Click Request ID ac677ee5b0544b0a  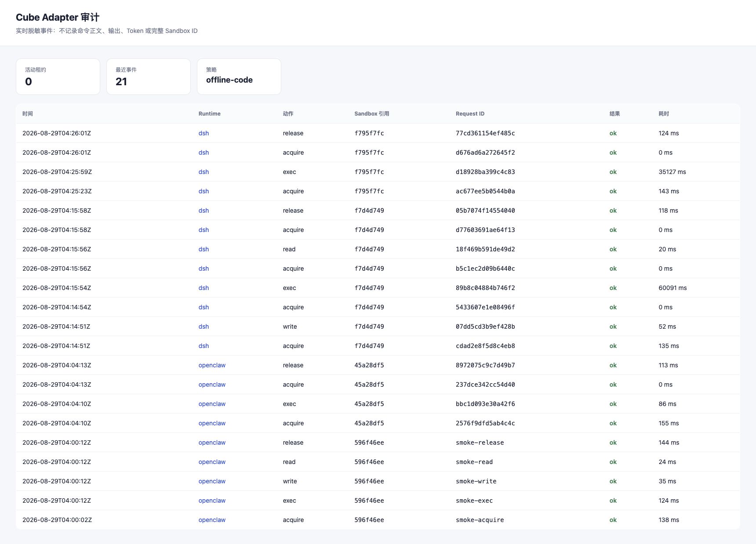[485, 191]
